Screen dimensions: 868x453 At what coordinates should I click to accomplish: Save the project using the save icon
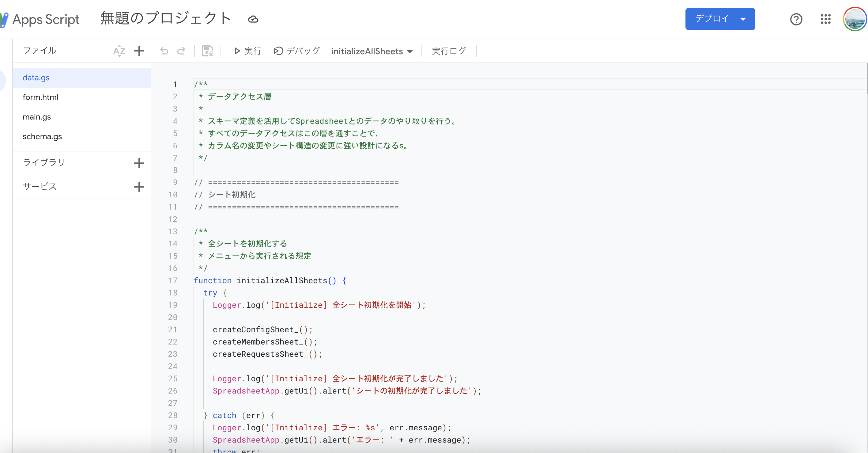tap(208, 51)
